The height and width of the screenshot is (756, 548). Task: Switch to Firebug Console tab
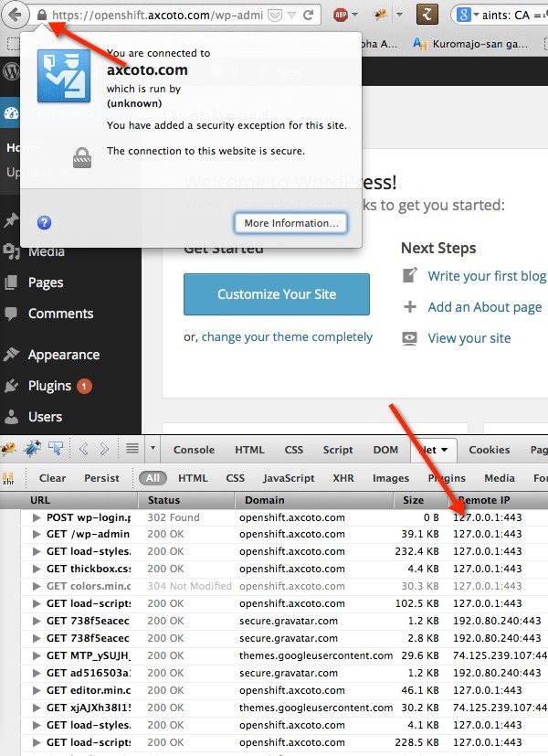tap(194, 450)
